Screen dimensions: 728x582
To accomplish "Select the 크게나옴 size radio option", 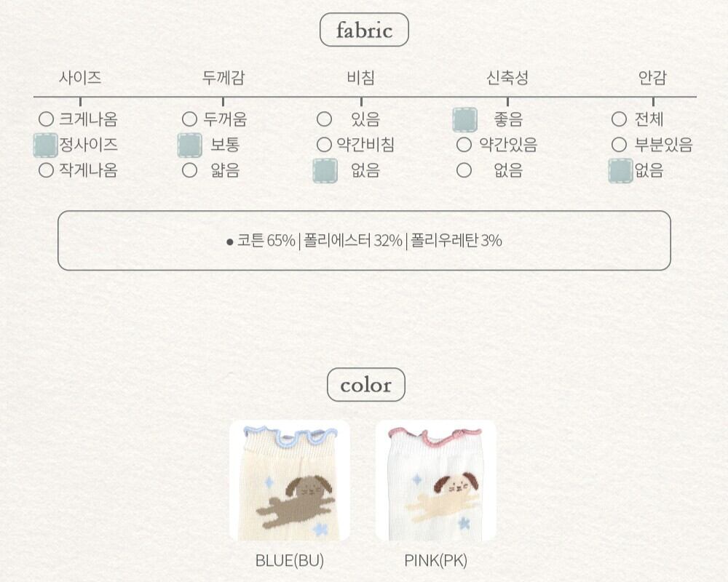I will (46, 119).
